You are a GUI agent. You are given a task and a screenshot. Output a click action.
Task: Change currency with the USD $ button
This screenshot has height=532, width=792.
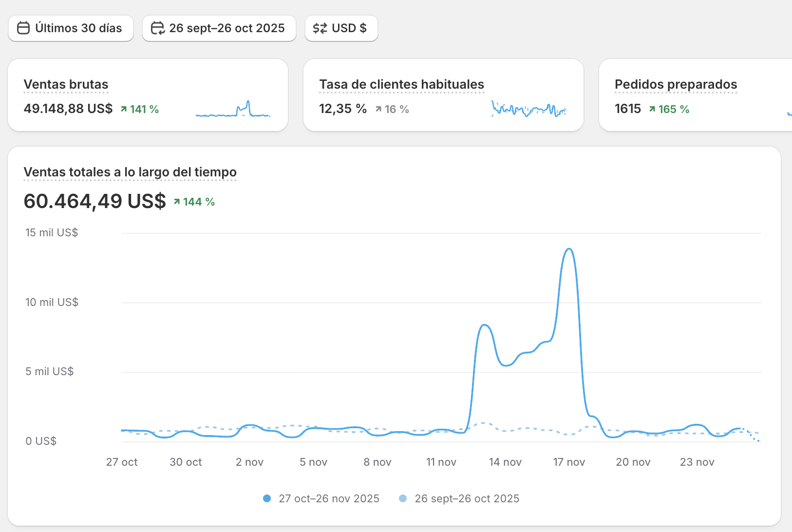[x=341, y=28]
